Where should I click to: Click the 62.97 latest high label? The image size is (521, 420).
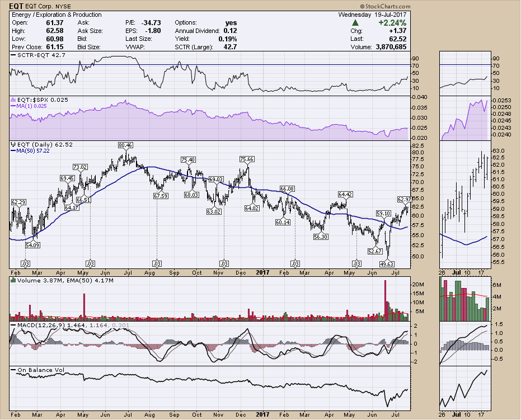point(405,200)
